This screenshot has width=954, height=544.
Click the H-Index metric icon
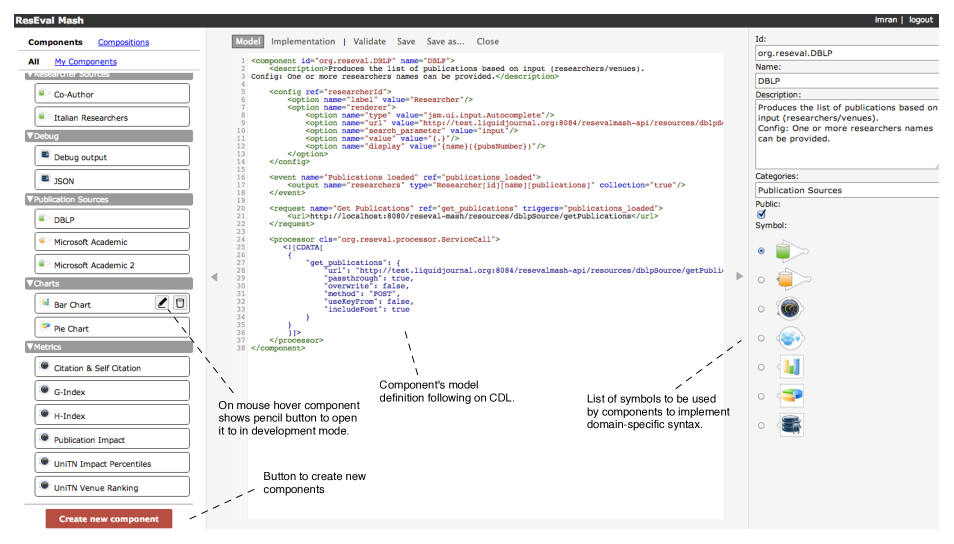pyautogui.click(x=44, y=414)
